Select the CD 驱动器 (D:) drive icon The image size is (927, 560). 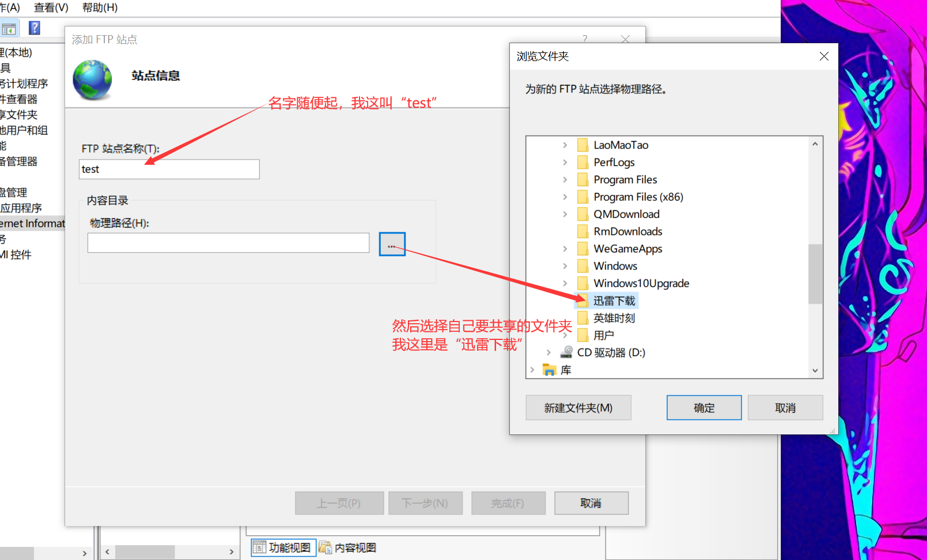[x=566, y=352]
